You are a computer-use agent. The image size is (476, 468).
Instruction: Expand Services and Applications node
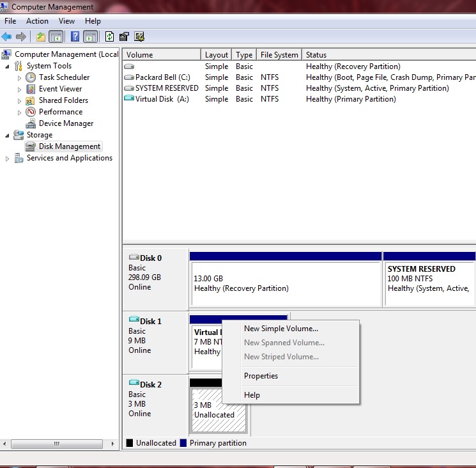(8, 159)
